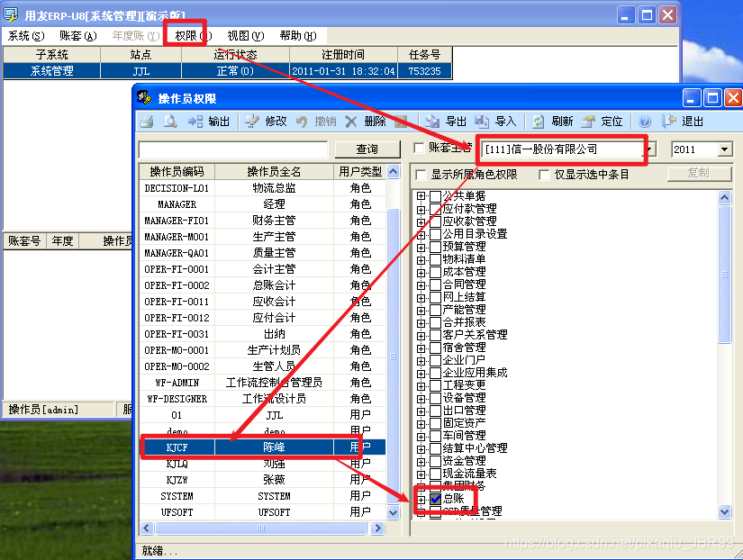Screen dimensions: 743x560
Task: Expand the 客户关系管理 tree node
Action: point(421,336)
